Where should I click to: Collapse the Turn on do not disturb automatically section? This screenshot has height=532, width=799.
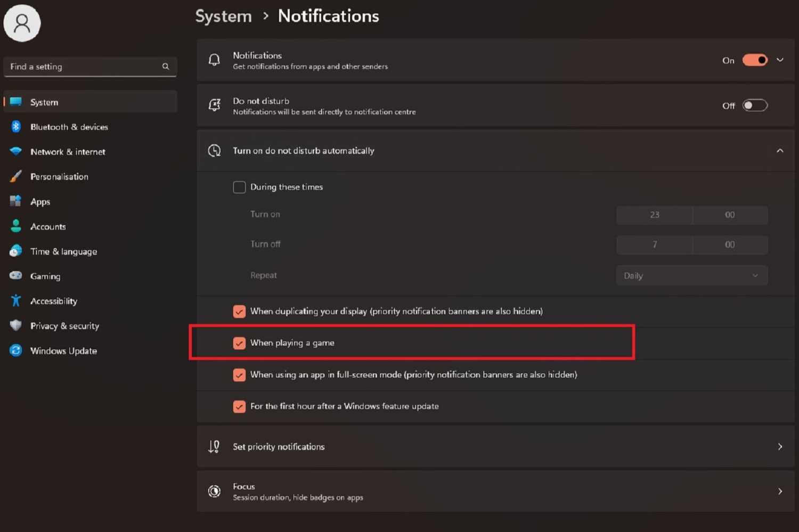coord(779,151)
